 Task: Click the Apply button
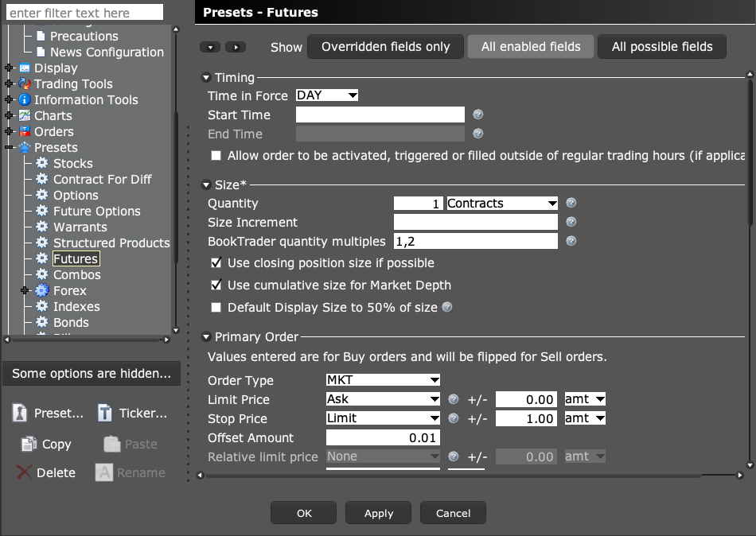coord(379,513)
